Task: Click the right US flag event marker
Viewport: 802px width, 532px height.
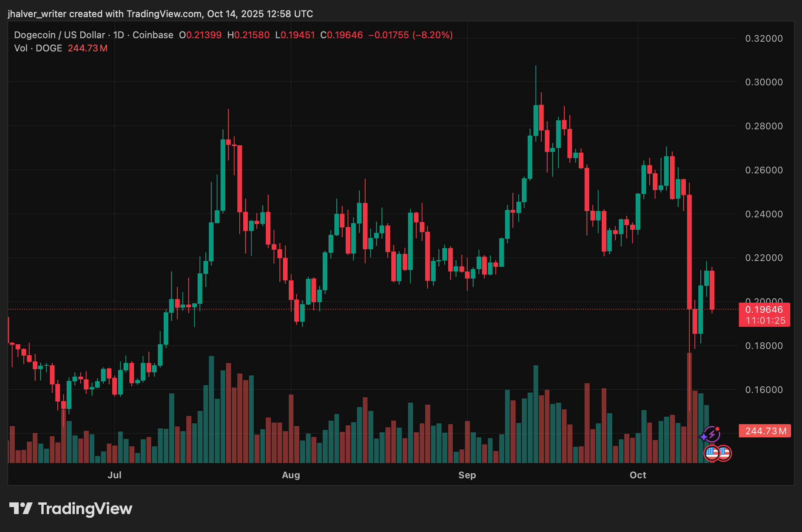Action: coord(724,453)
